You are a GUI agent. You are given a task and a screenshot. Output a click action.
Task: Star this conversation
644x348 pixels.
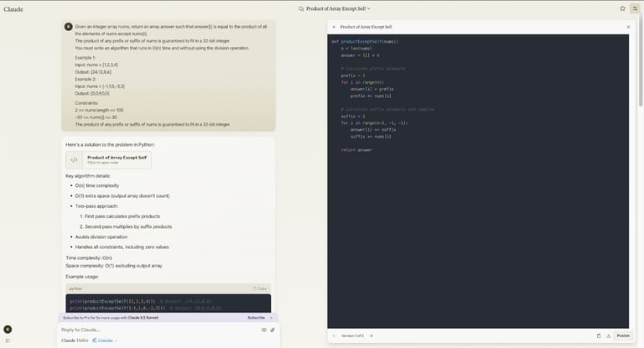pos(622,8)
